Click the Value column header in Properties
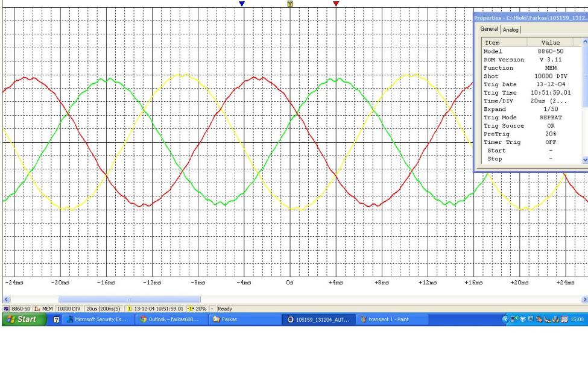Image resolution: width=588 pixels, height=367 pixels. pos(550,42)
